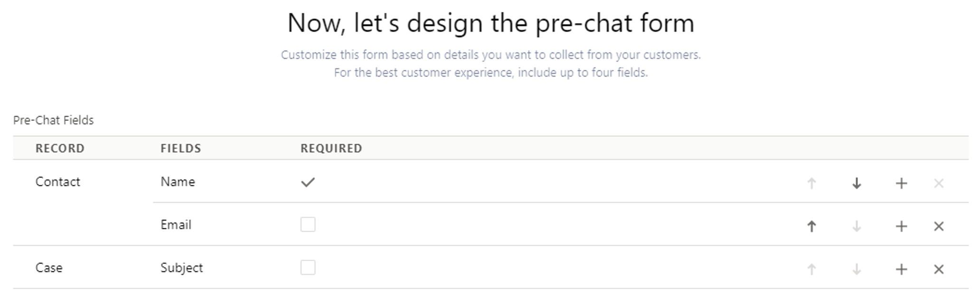This screenshot has width=980, height=302.
Task: Add a field after the Name row
Action: (901, 183)
